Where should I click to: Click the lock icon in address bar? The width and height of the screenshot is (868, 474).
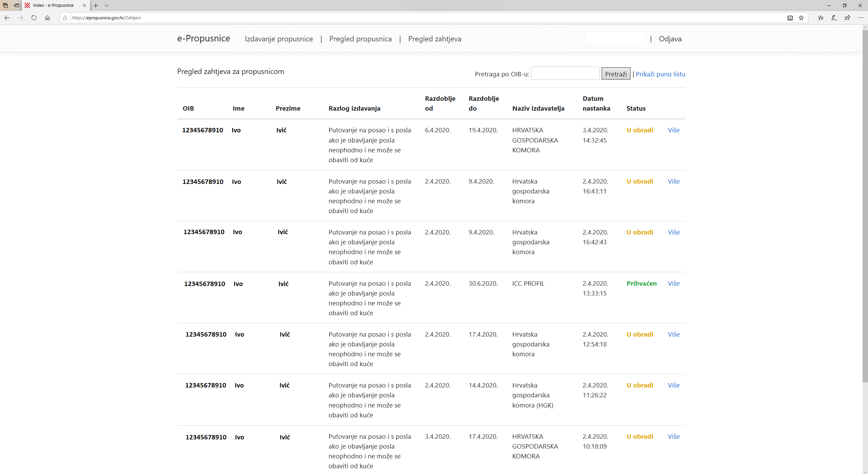coord(65,18)
